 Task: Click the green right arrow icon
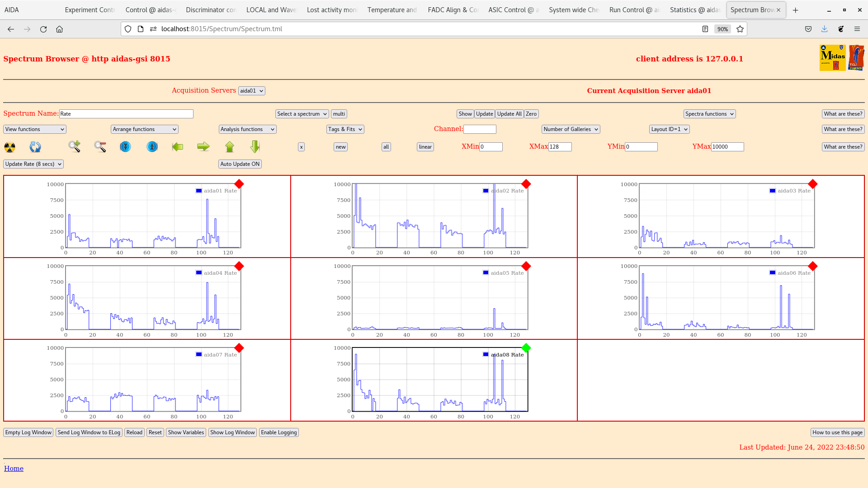[203, 146]
